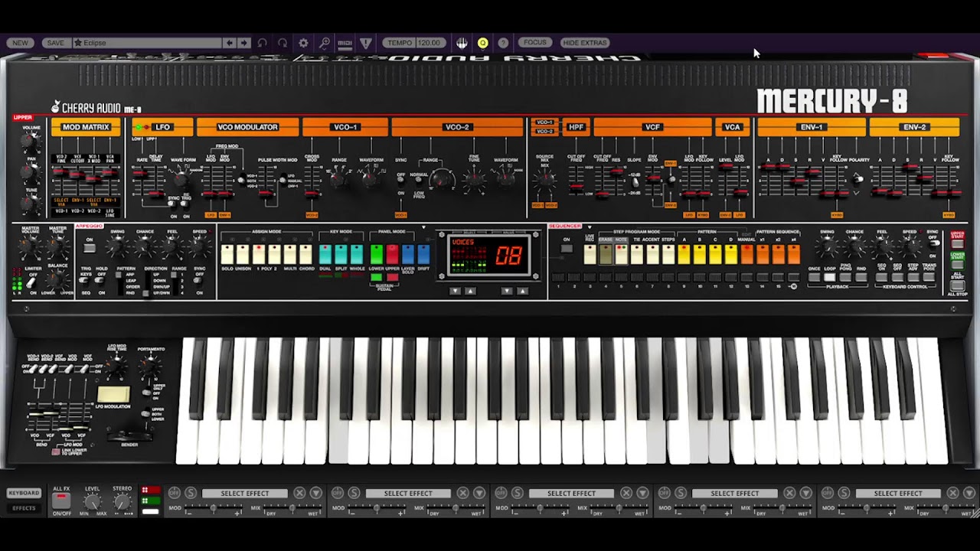The width and height of the screenshot is (980, 551).
Task: Click the SAVE button
Action: 55,43
